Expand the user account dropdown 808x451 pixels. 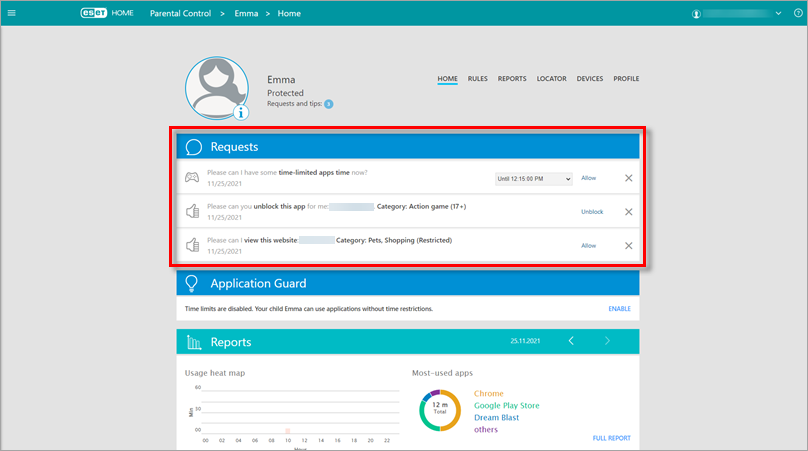[779, 14]
